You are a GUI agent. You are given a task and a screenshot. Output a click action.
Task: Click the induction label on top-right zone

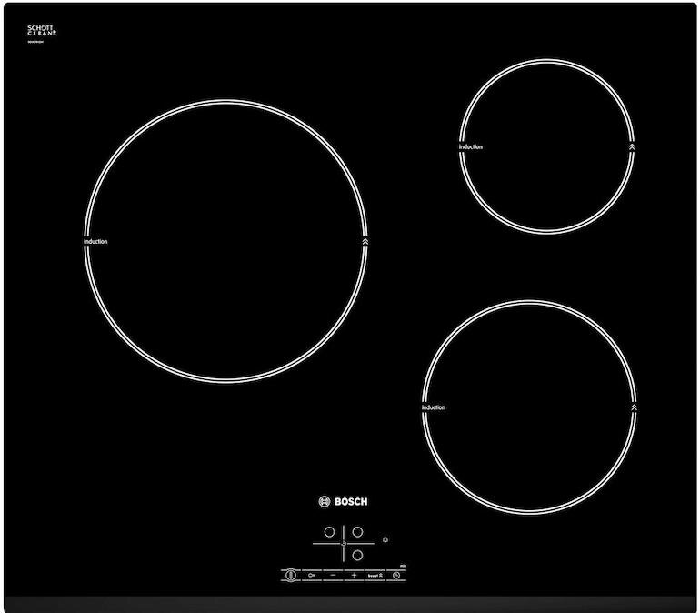coord(471,146)
